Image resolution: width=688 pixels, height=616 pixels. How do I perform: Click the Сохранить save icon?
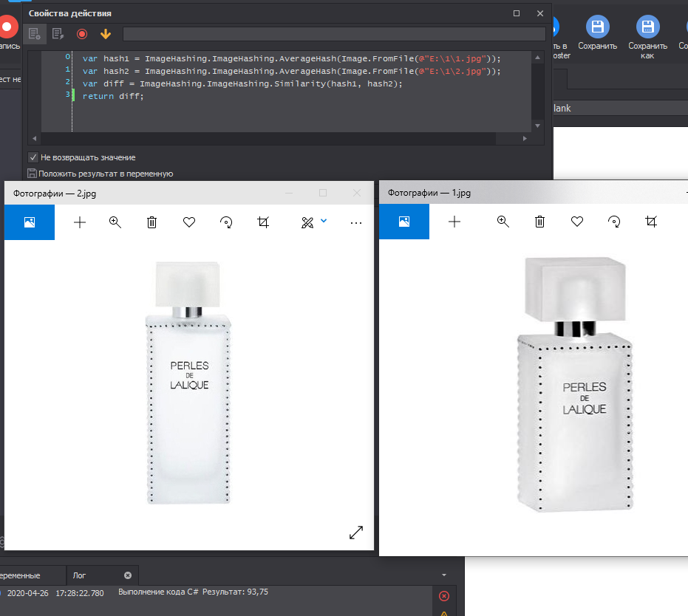(x=598, y=27)
